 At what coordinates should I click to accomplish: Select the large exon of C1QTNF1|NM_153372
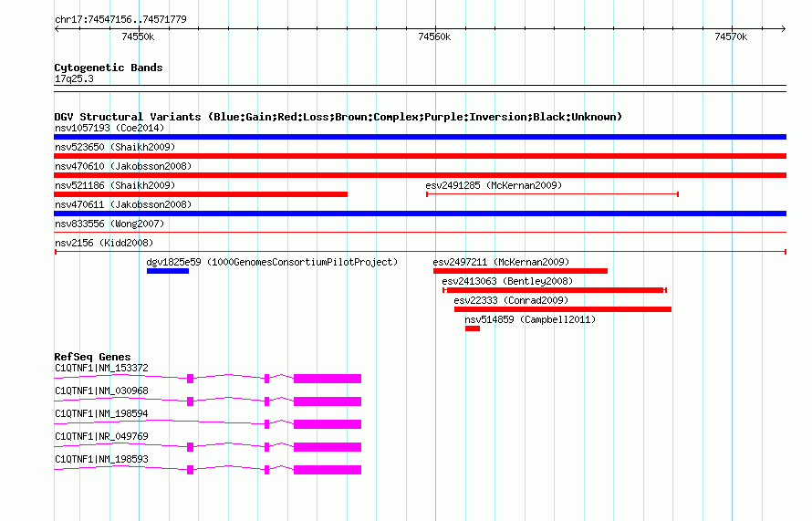pyautogui.click(x=328, y=379)
